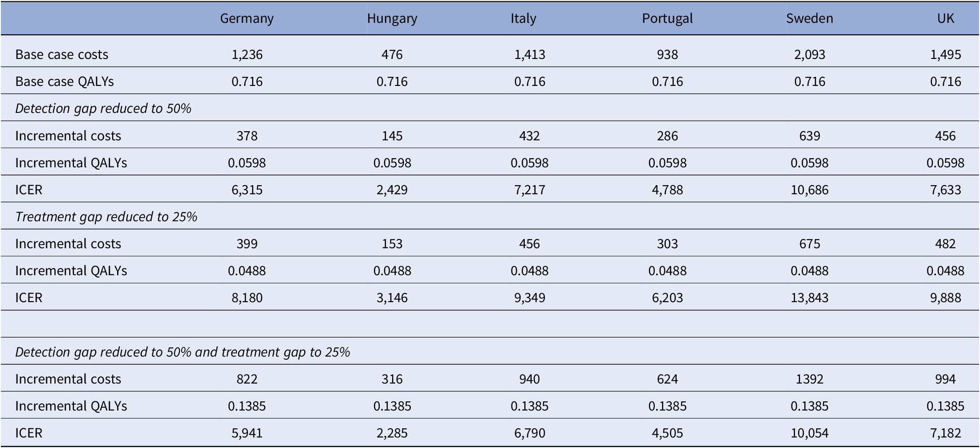Click the Germany column header
The image size is (980, 448).
coord(247,18)
